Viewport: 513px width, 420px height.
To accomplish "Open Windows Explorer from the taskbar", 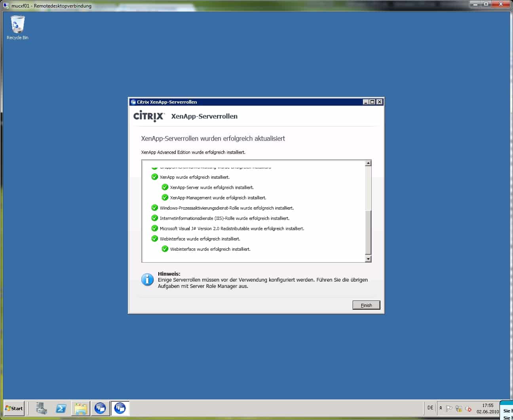I will (81, 408).
